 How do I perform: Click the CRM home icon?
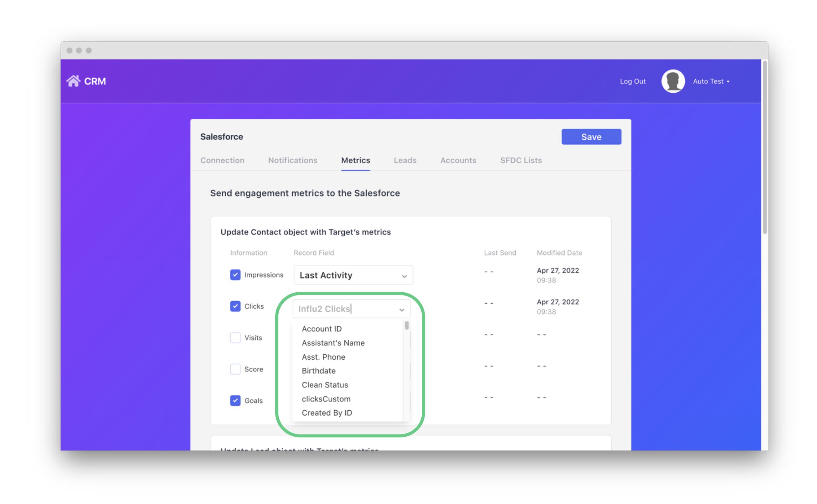point(73,81)
